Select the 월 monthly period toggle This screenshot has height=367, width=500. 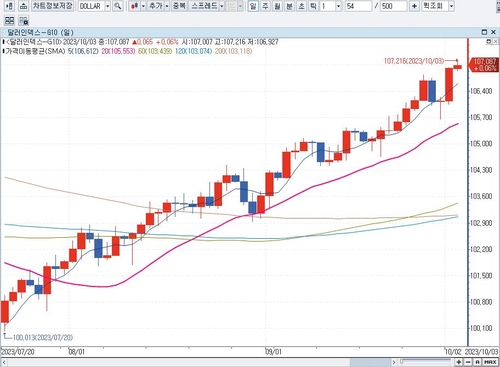[277, 6]
